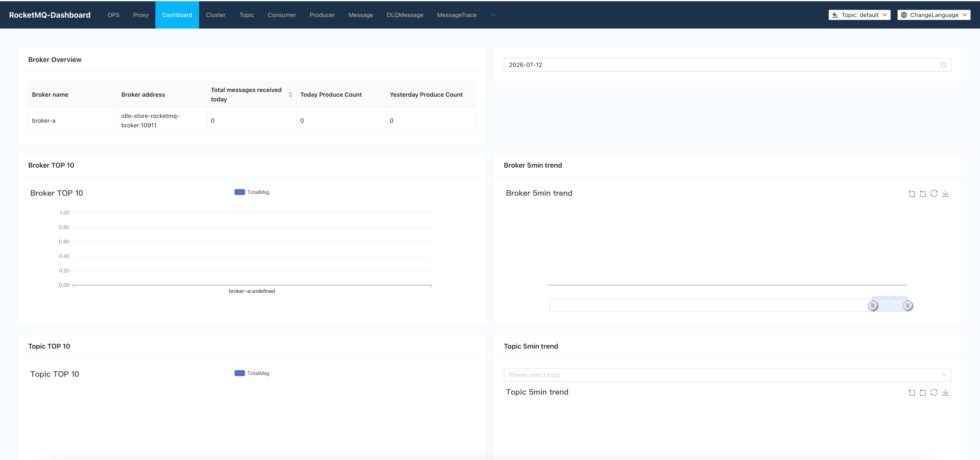Download Broker 5min trend chart as image

tap(945, 194)
